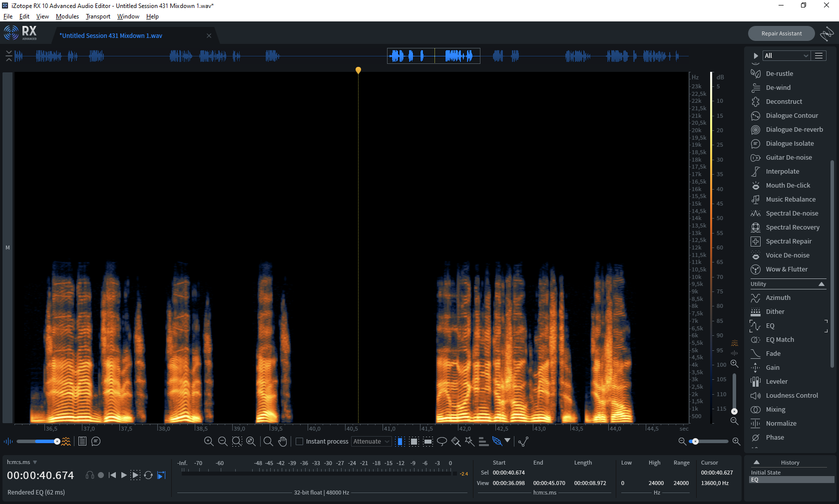Toggle Loop playback
839x504 pixels.
[148, 475]
